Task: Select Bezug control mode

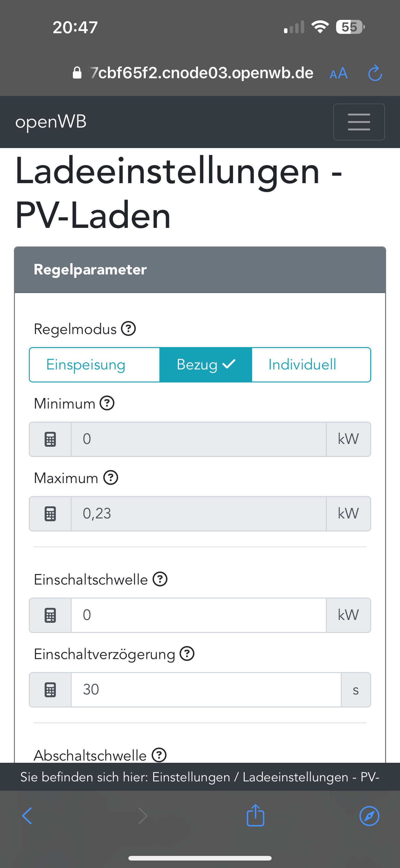Action: 205,364
